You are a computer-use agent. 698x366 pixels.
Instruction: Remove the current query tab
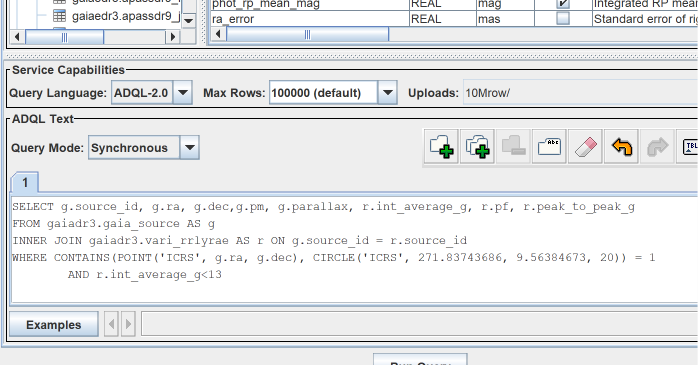pyautogui.click(x=513, y=147)
